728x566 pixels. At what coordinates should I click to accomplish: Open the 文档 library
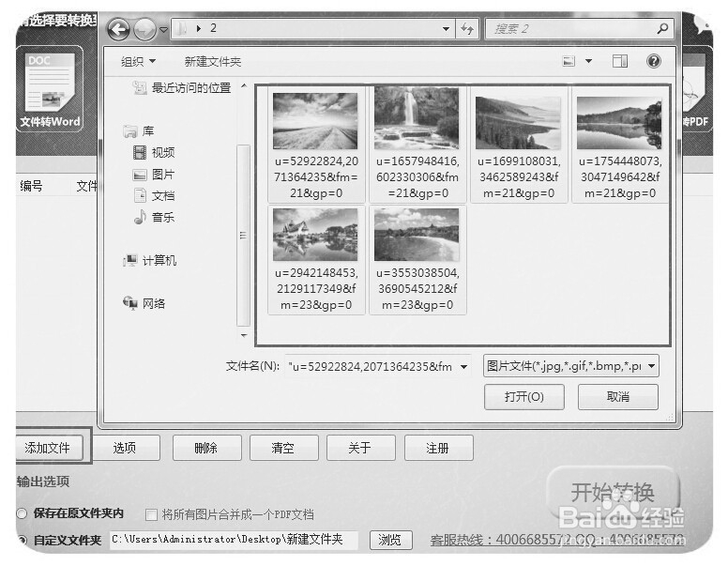click(154, 195)
